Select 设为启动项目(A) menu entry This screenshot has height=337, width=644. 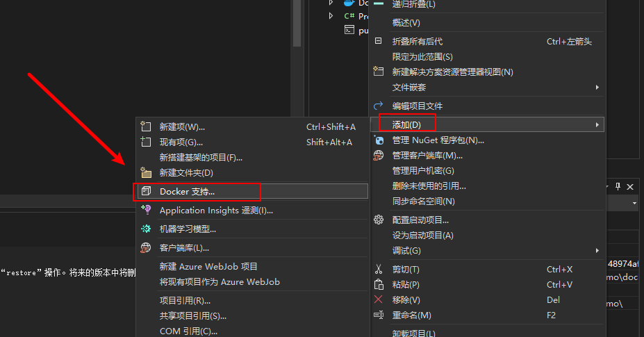[x=422, y=235]
